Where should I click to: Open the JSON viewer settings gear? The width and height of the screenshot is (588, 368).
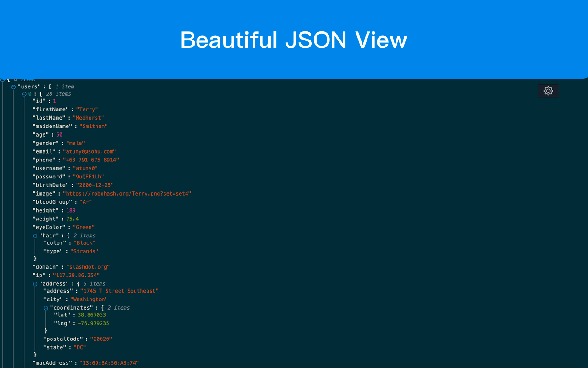(x=548, y=91)
